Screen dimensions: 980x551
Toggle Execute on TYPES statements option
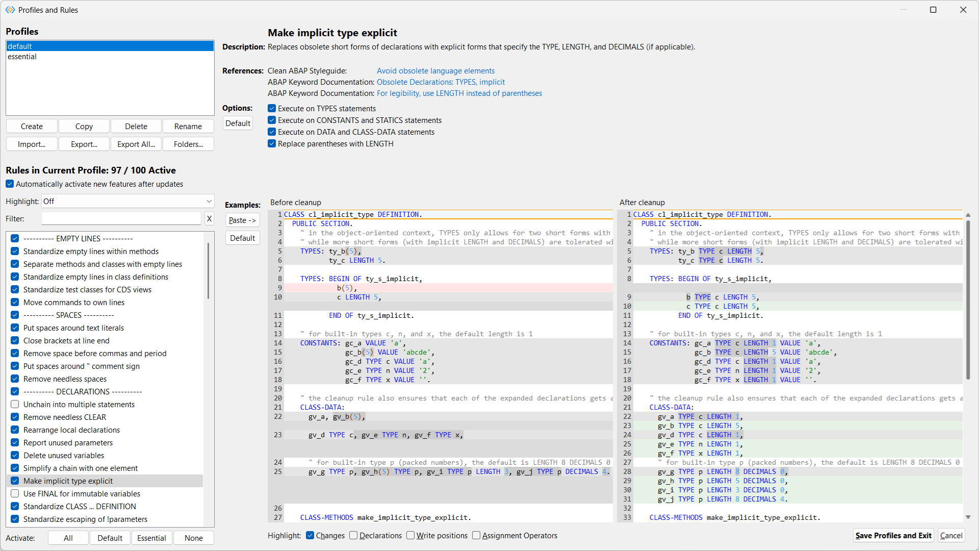click(x=272, y=109)
